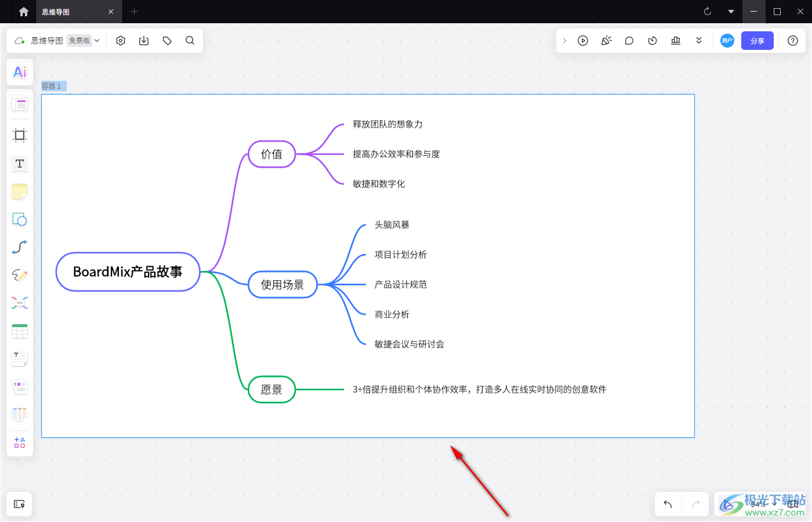The image size is (812, 522).
Task: Select the 商业分析 node
Action: (392, 314)
